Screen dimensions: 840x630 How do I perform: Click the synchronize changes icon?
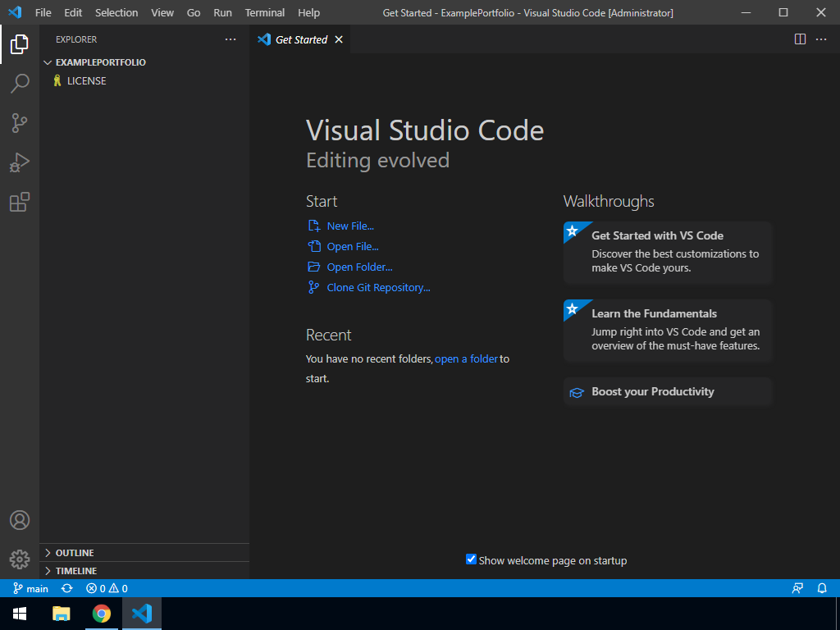pyautogui.click(x=67, y=588)
